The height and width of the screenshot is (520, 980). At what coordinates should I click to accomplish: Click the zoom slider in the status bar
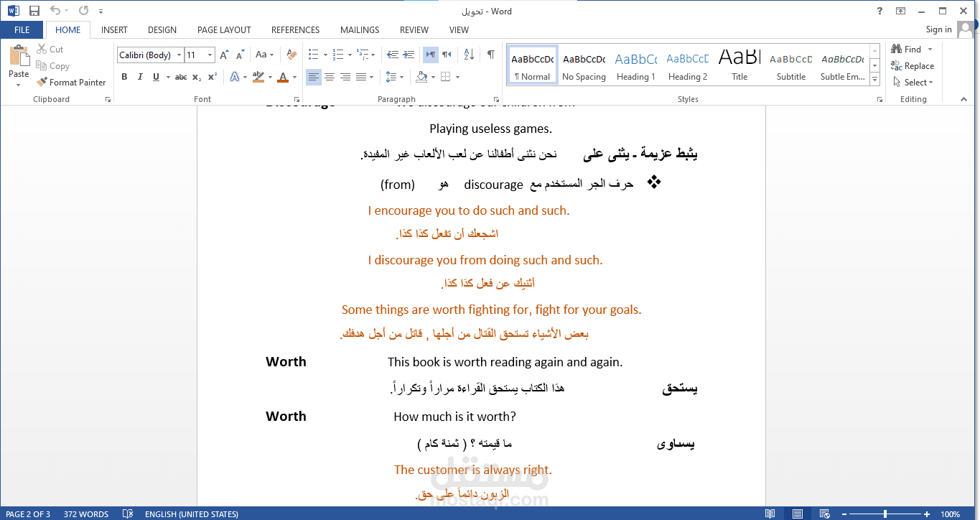tap(885, 514)
